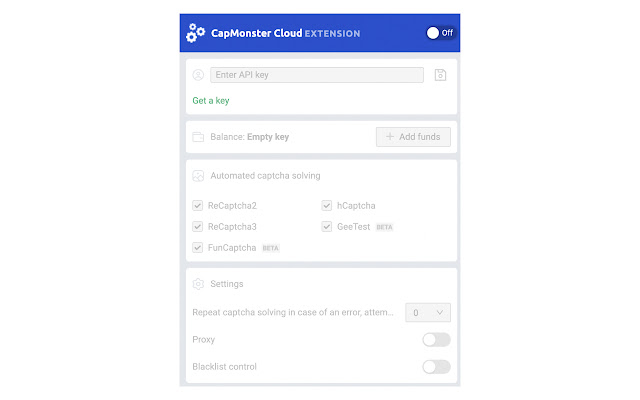Toggle the FunCaptcha checkbox
This screenshot has height=400, width=640.
[x=198, y=247]
